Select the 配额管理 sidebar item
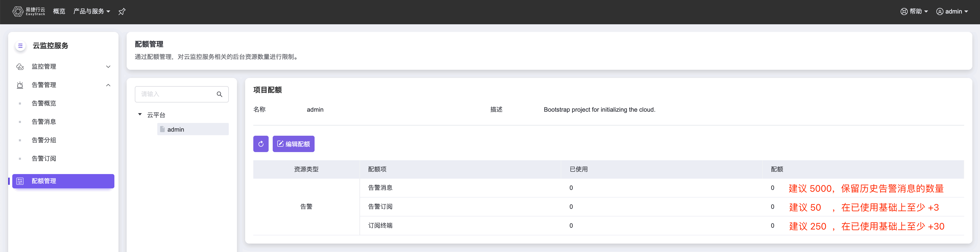This screenshot has width=980, height=252. 63,181
